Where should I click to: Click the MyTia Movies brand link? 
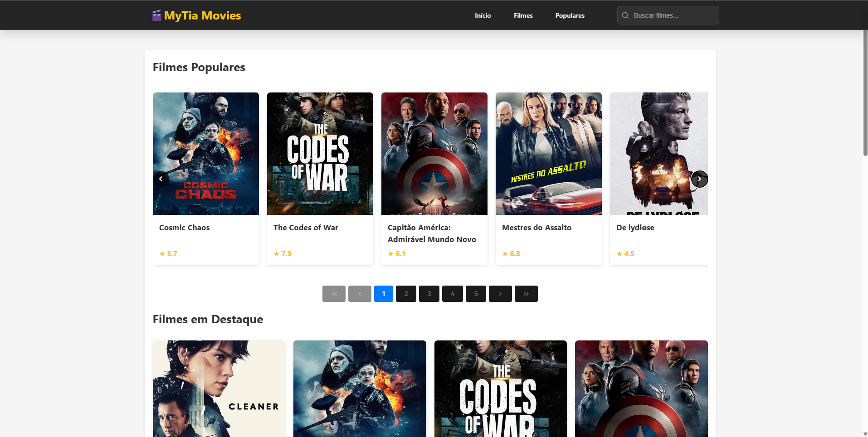(x=202, y=15)
